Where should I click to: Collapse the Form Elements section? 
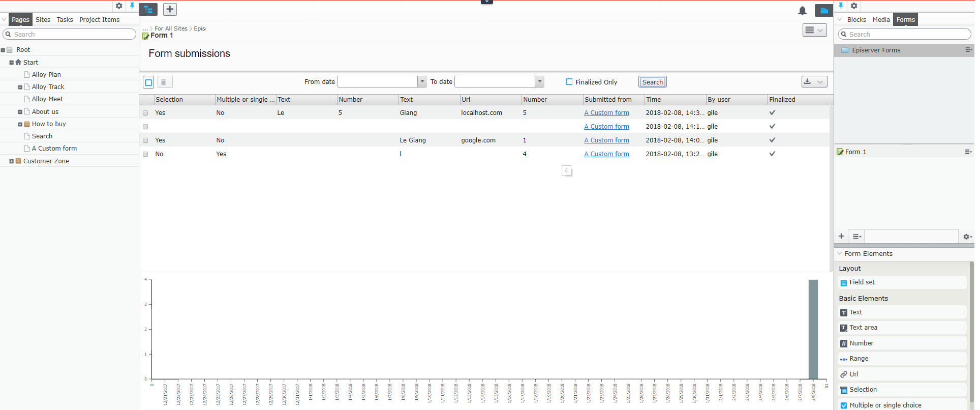[x=840, y=254]
